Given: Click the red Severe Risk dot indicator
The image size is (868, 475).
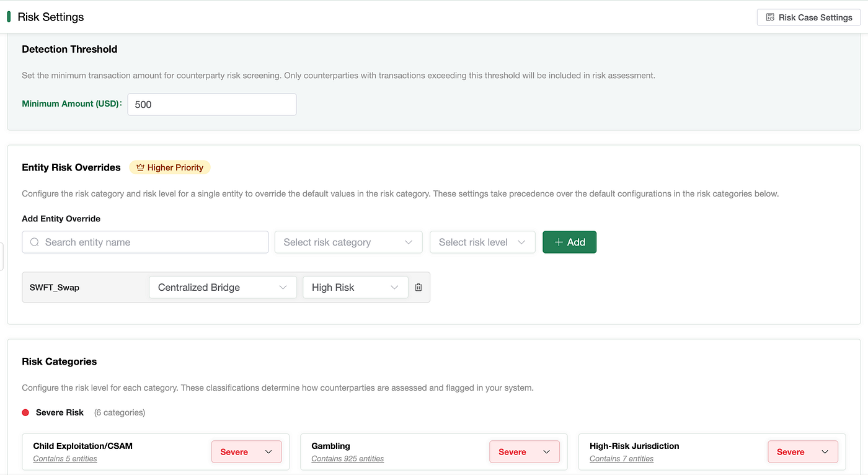Looking at the screenshot, I should pyautogui.click(x=25, y=412).
